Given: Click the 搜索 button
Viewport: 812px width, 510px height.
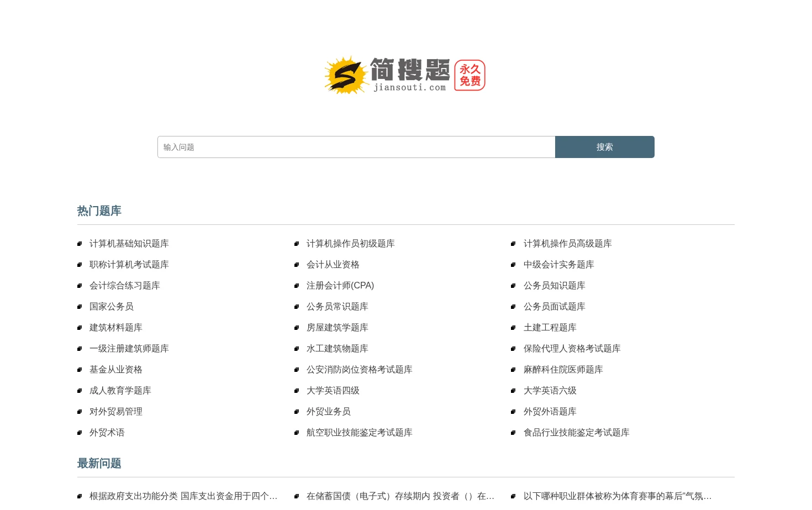Looking at the screenshot, I should point(605,147).
